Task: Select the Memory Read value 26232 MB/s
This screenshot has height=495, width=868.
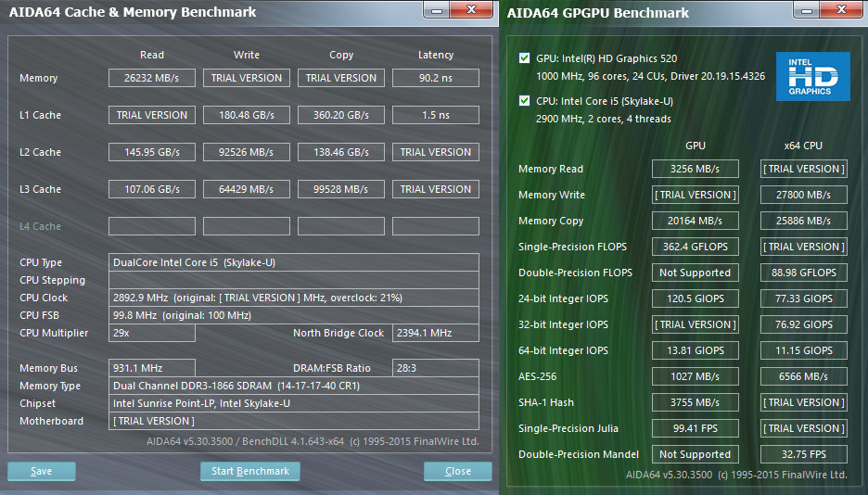Action: click(x=152, y=78)
